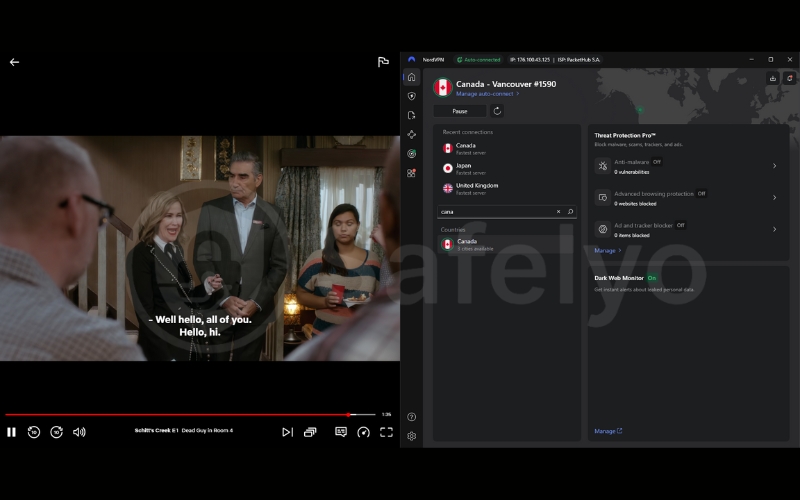Click the reconnect refresh icon beside Pause

(497, 111)
